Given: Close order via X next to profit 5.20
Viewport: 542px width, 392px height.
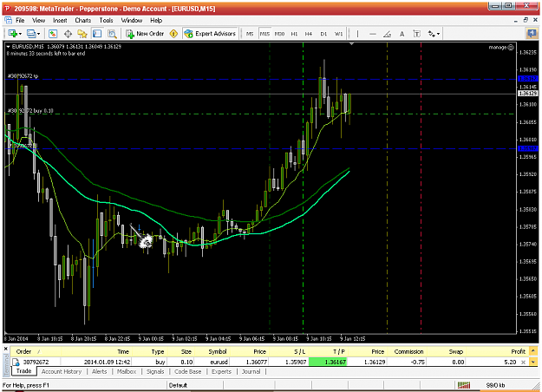Looking at the screenshot, I should click(523, 363).
